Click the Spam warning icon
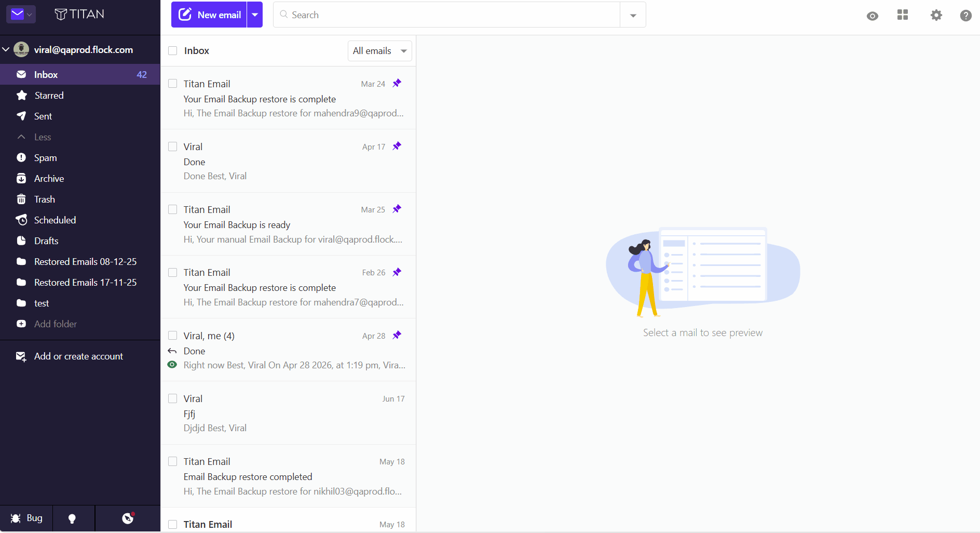Viewport: 980px width, 533px height. tap(21, 157)
